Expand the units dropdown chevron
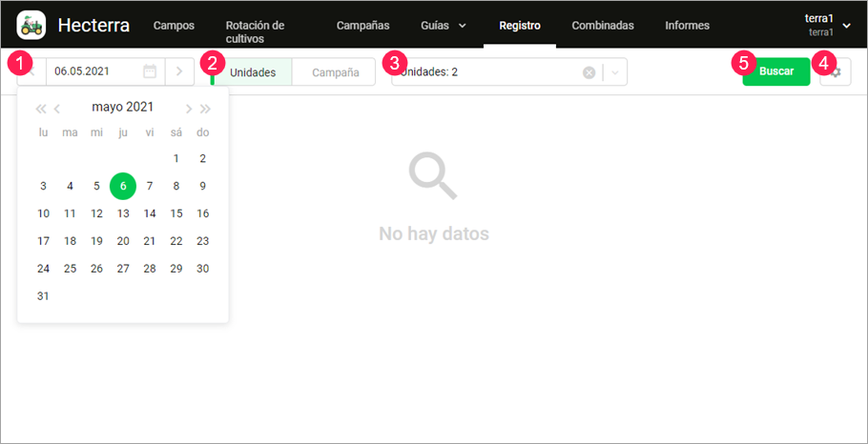The height and width of the screenshot is (444, 868). click(615, 72)
